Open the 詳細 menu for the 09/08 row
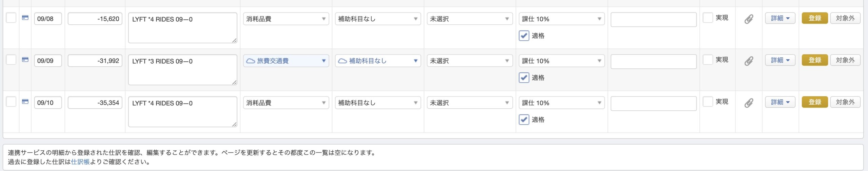868x171 pixels. [780, 18]
